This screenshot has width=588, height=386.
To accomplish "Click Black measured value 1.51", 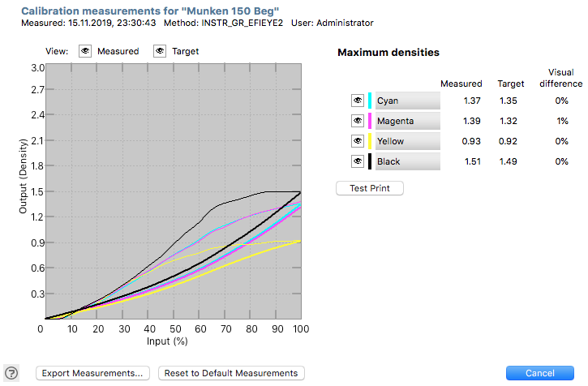I will coord(473,161).
